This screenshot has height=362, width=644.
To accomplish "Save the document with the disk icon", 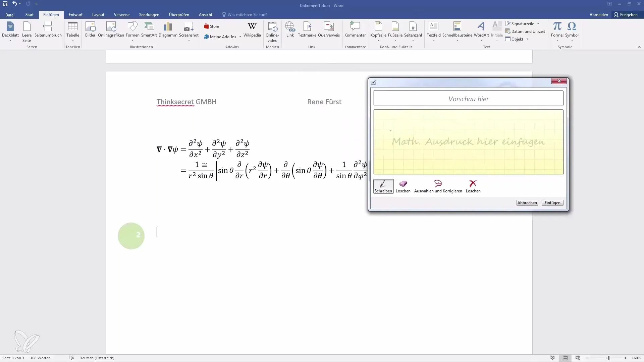I will 5,4.
